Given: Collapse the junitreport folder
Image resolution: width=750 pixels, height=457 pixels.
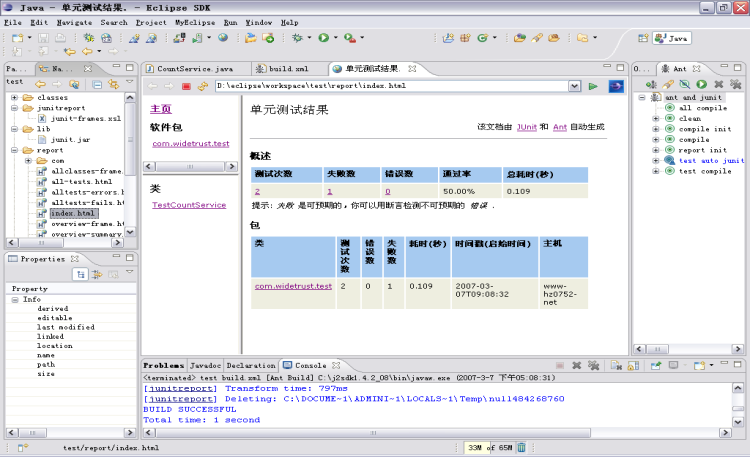Looking at the screenshot, I should pos(15,108).
